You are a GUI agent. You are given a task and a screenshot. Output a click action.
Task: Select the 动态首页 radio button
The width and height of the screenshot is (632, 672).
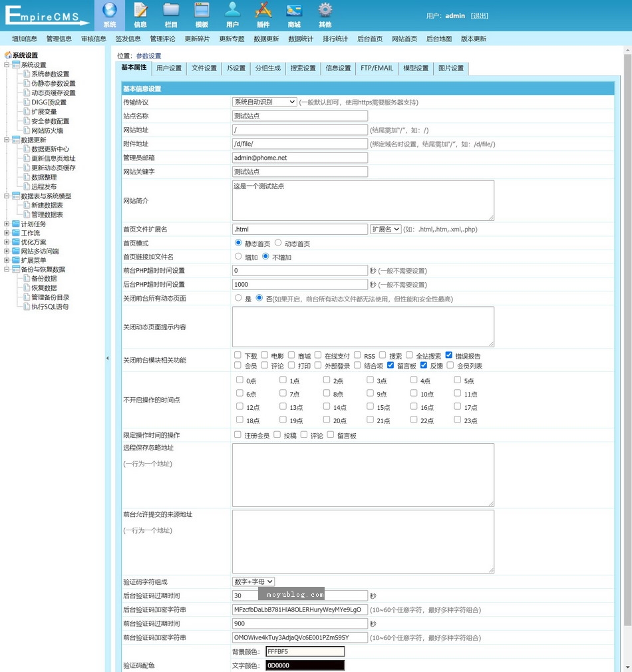pyautogui.click(x=278, y=243)
